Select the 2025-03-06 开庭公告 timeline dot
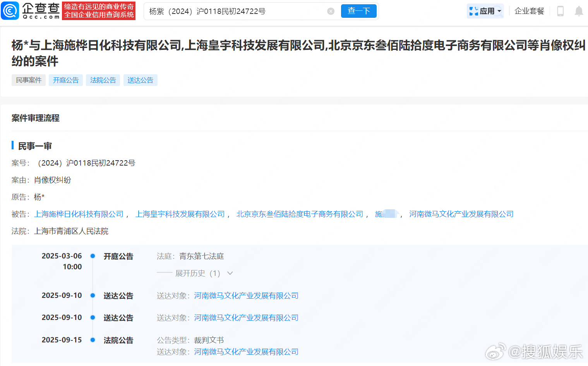 click(93, 256)
